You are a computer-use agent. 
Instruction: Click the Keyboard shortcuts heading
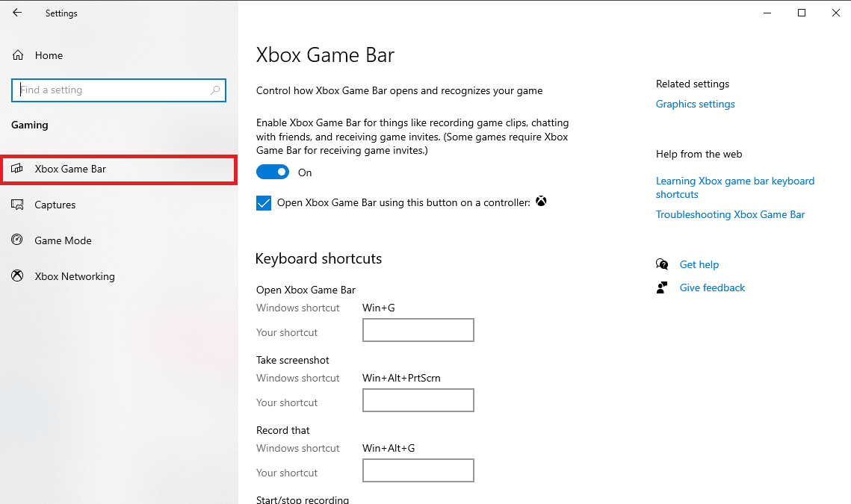pos(318,259)
